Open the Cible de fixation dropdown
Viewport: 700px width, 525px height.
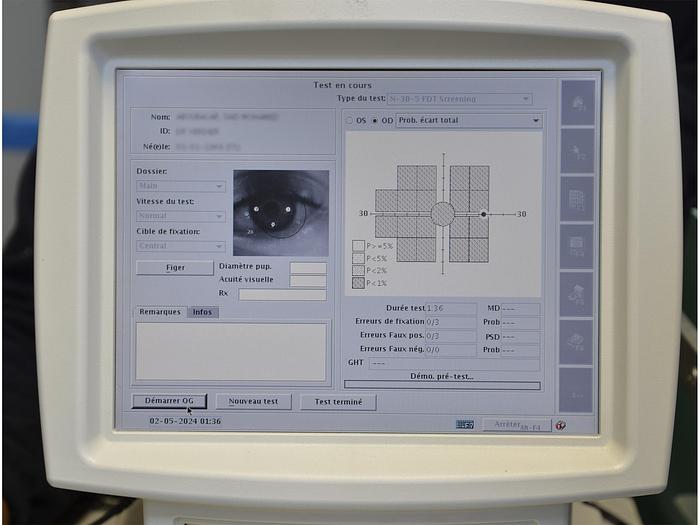pyautogui.click(x=181, y=246)
